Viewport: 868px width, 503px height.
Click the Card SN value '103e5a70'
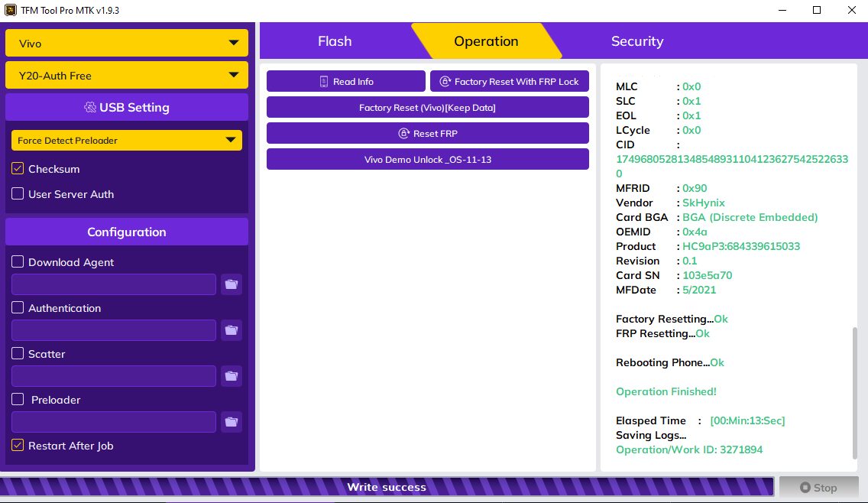[x=707, y=275]
